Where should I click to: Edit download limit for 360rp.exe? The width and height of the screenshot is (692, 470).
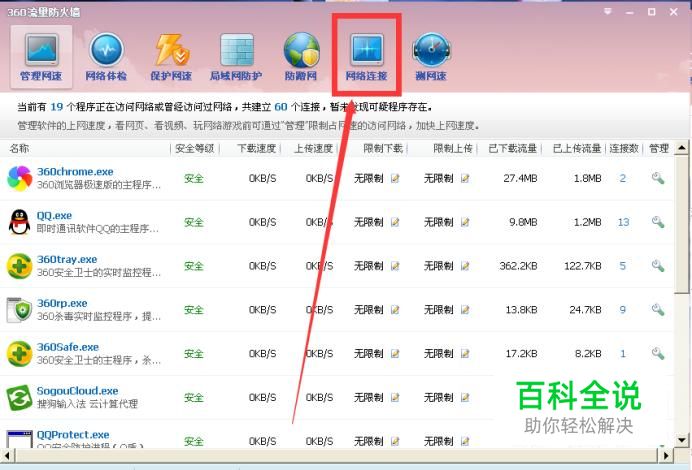tap(395, 310)
